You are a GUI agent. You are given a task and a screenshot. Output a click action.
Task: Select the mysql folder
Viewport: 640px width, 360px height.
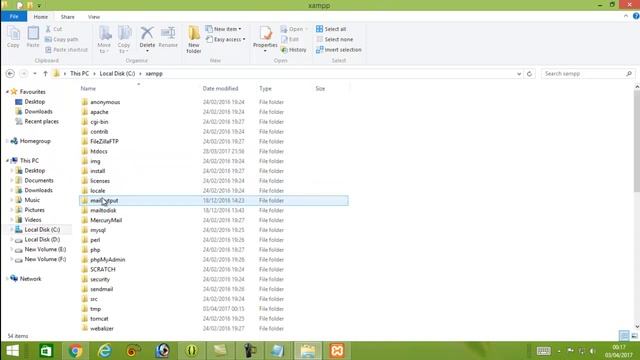pyautogui.click(x=98, y=230)
